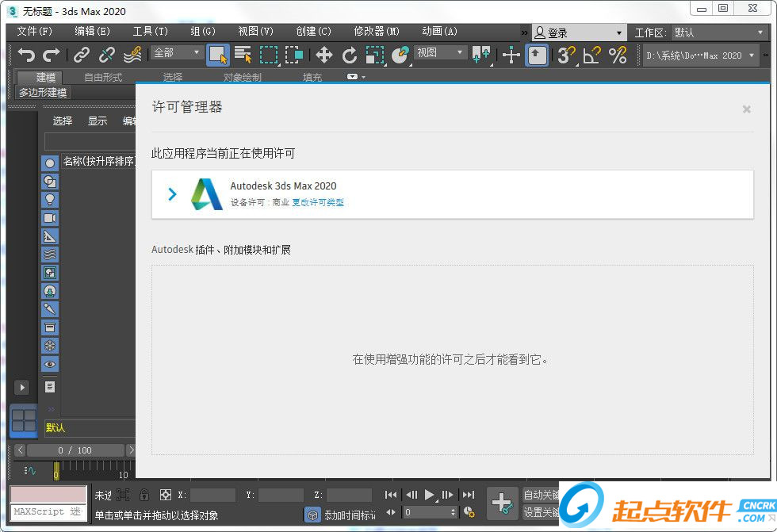This screenshot has width=777, height=532.
Task: Switch to the 自由形式 ribbon tab
Action: 103,78
